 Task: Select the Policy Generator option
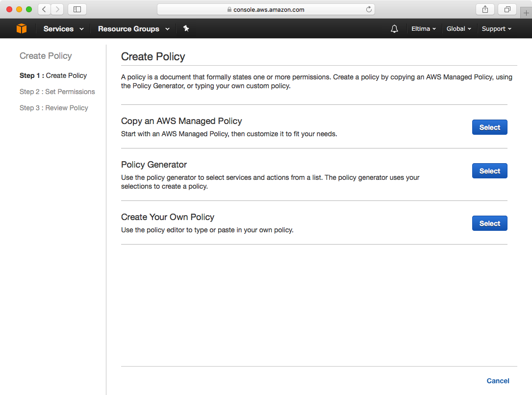489,171
